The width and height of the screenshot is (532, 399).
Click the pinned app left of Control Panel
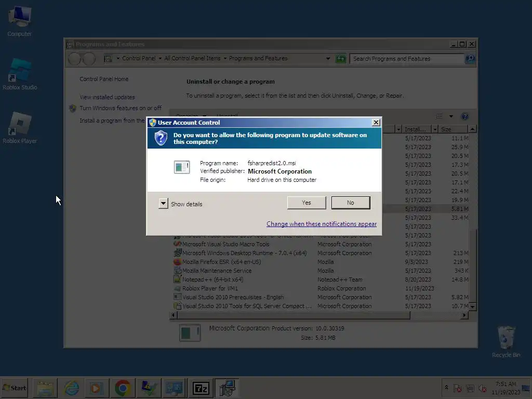tap(148, 388)
